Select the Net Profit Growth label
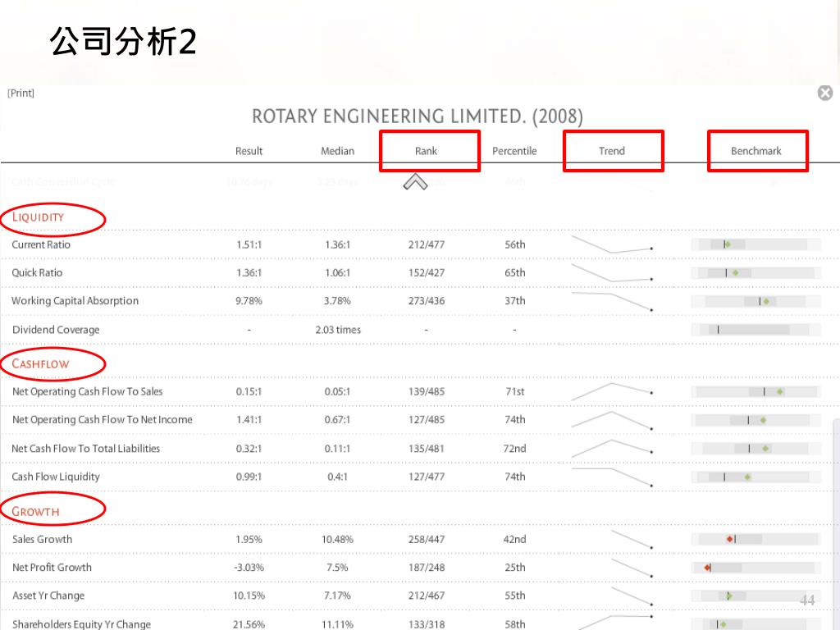 point(52,568)
